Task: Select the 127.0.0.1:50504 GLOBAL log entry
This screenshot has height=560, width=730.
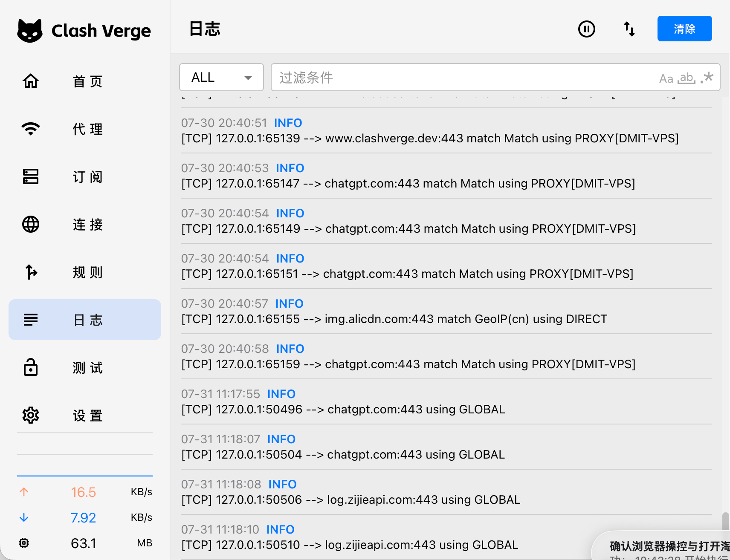Action: [x=446, y=447]
